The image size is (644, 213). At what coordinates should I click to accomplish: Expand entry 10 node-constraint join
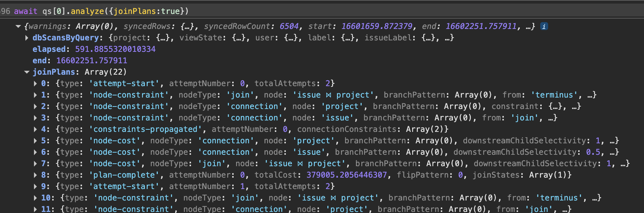coord(35,198)
